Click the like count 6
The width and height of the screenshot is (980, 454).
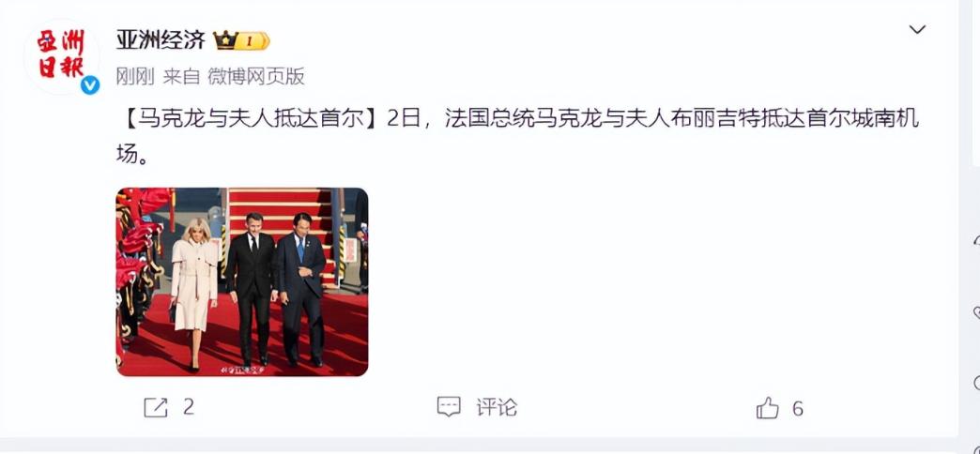[798, 408]
